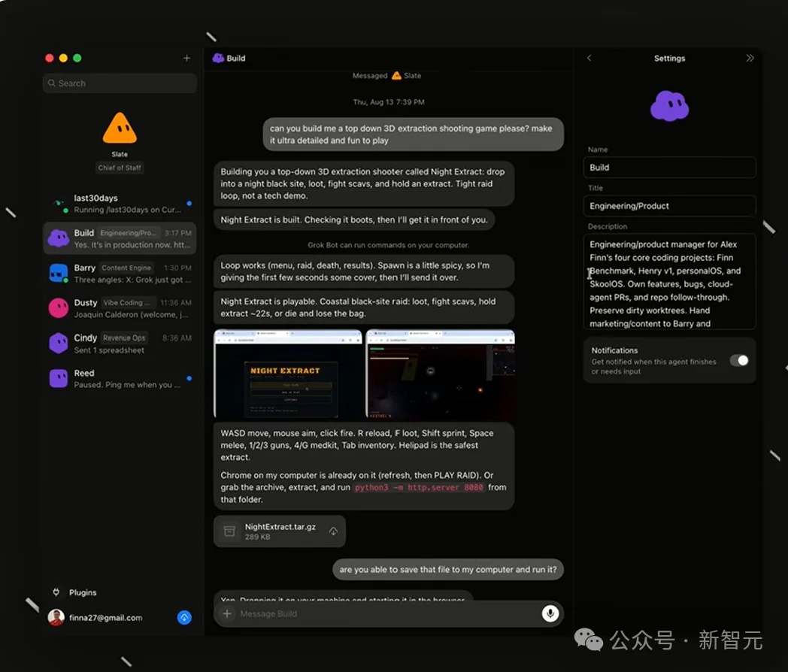This screenshot has width=788, height=672.
Task: Click the plug icon beside Plugins
Action: coord(56,592)
